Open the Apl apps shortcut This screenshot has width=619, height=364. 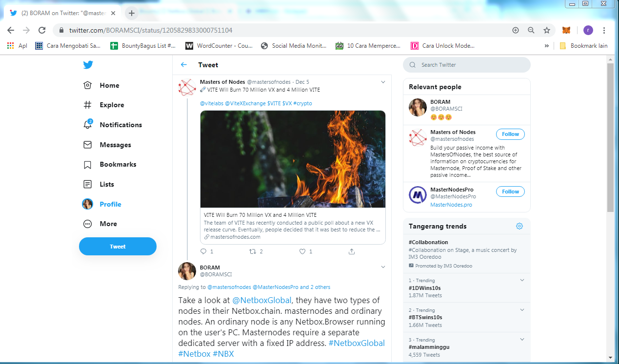tap(17, 46)
